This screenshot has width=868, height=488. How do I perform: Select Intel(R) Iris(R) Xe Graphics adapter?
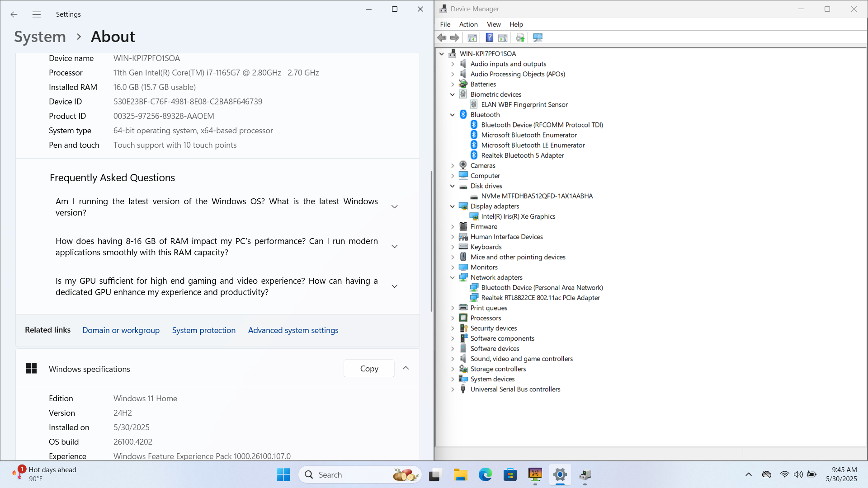(x=518, y=216)
